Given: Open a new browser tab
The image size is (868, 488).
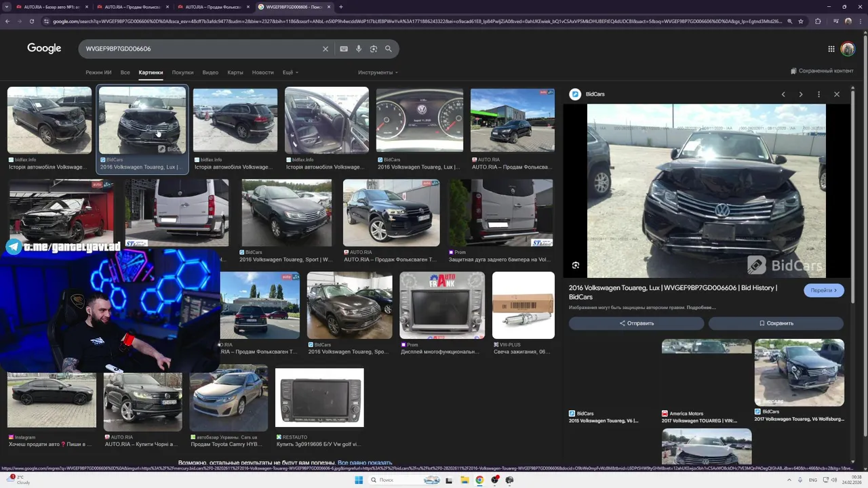Looking at the screenshot, I should click(340, 7).
